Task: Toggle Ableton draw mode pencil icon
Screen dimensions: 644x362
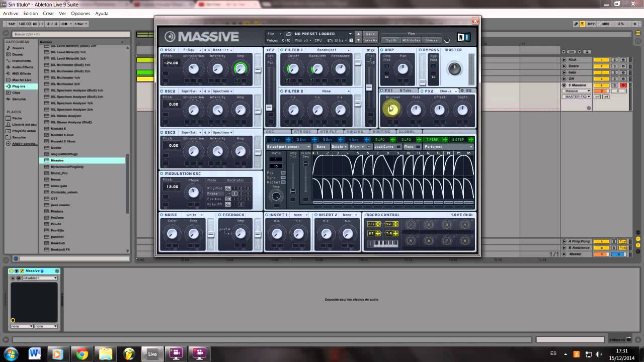Action: pyautogui.click(x=576, y=24)
